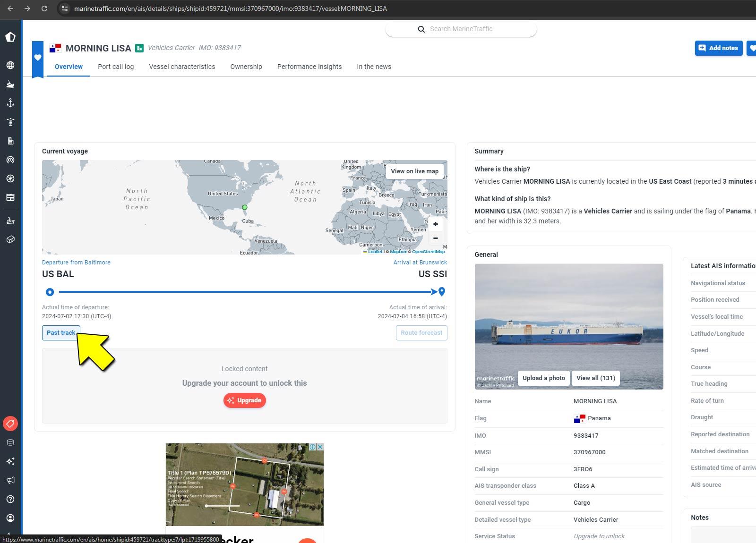Click the MarineTraffic logo in the sidebar
The image size is (756, 543).
[x=10, y=37]
